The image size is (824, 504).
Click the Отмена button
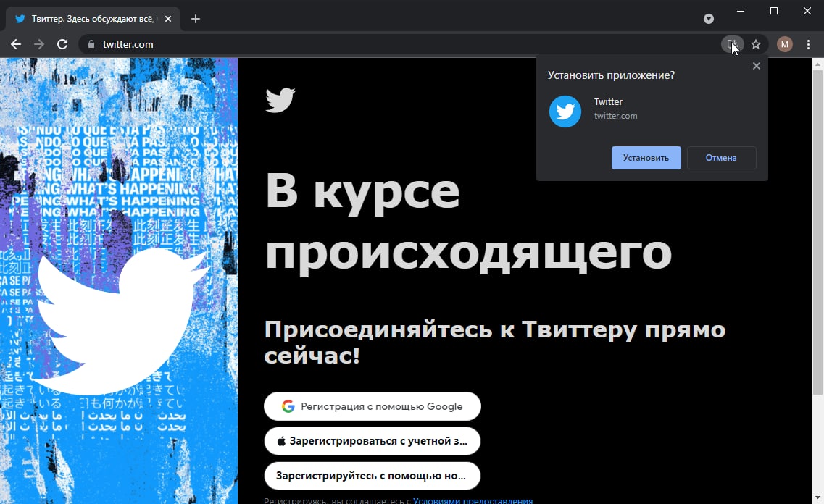[x=721, y=158]
